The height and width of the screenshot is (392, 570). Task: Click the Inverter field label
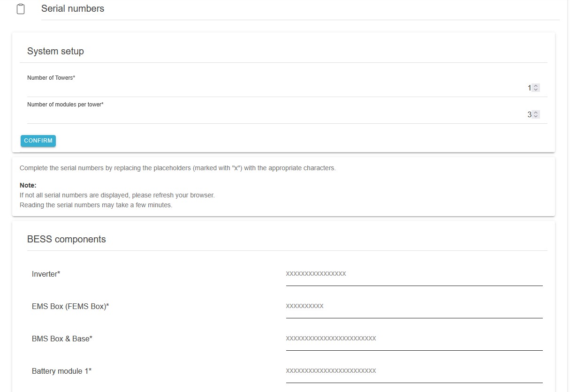(46, 274)
